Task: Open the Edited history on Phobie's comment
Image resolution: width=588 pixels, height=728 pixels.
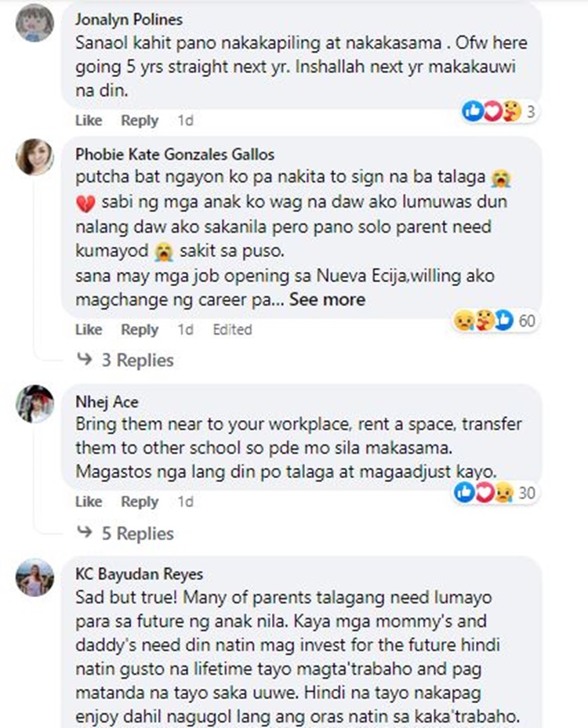Action: coord(232,329)
